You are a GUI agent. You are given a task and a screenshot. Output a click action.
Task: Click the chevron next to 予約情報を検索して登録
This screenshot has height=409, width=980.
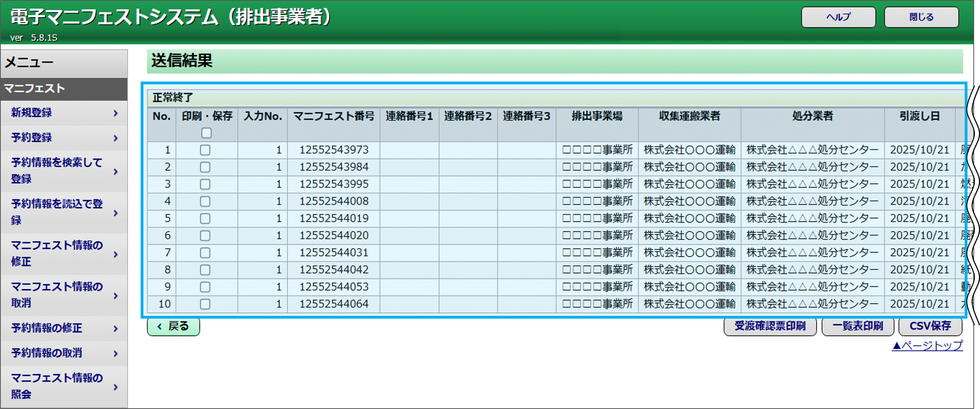(116, 171)
